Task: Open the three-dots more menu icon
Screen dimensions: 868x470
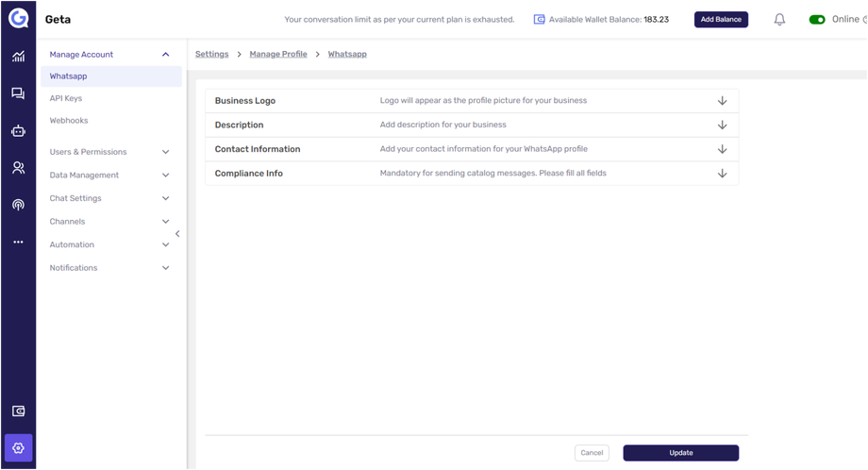Action: click(18, 243)
